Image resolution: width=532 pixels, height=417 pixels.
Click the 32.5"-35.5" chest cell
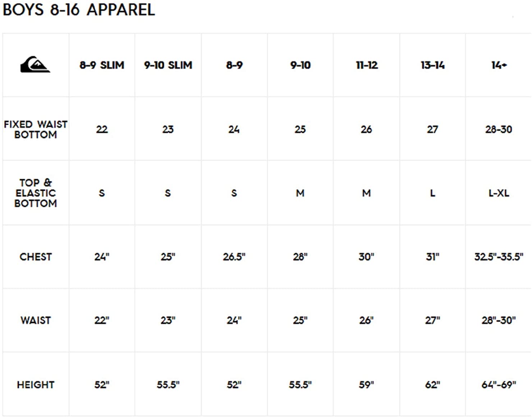coord(499,257)
